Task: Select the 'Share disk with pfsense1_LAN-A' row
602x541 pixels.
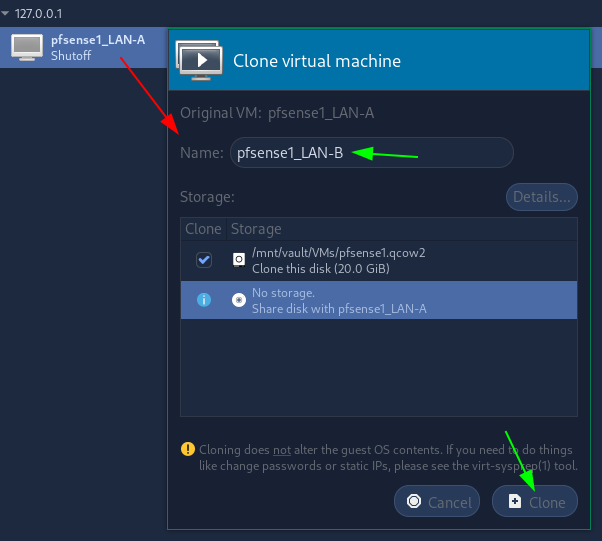Action: [379, 300]
